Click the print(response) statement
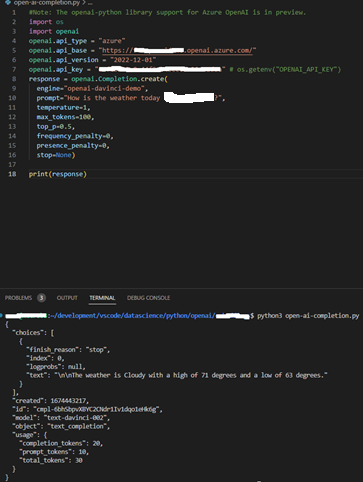Image resolution: width=363 pixels, height=482 pixels. pyautogui.click(x=58, y=174)
